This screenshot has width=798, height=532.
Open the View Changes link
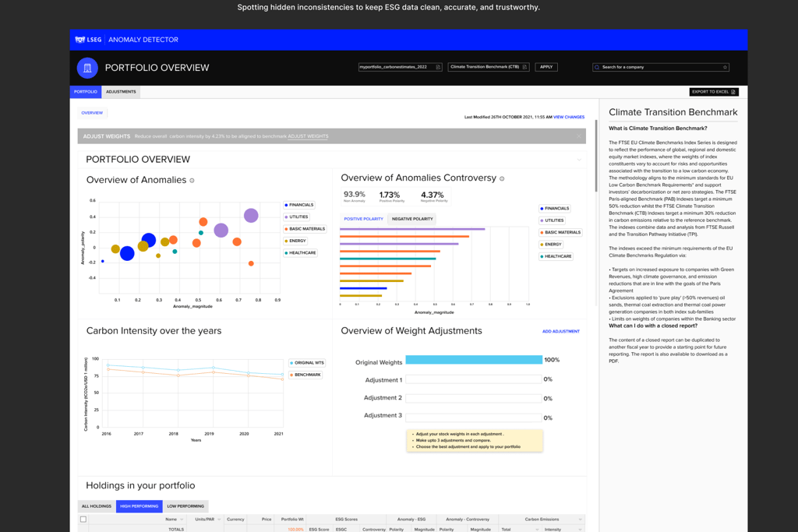click(569, 118)
